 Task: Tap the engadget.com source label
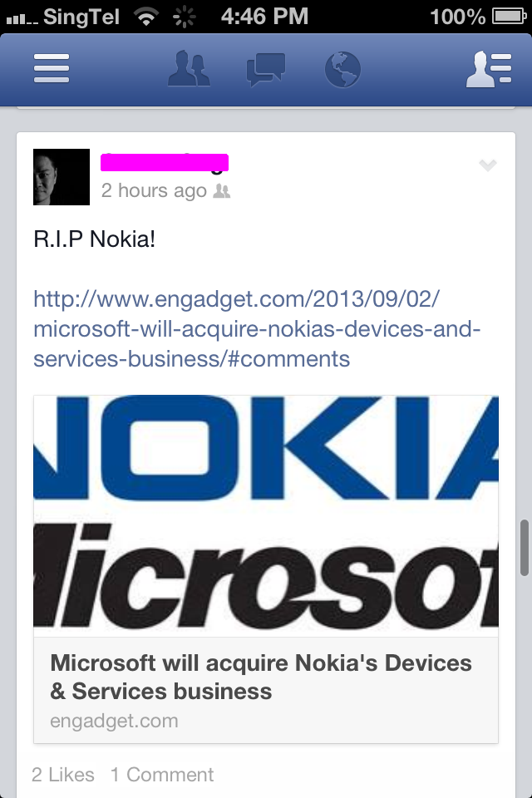114,721
